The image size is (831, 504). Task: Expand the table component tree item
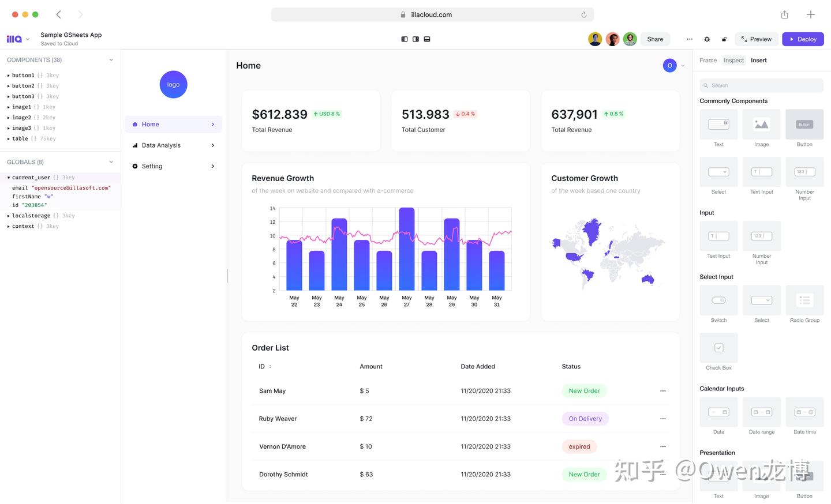[x=9, y=138]
